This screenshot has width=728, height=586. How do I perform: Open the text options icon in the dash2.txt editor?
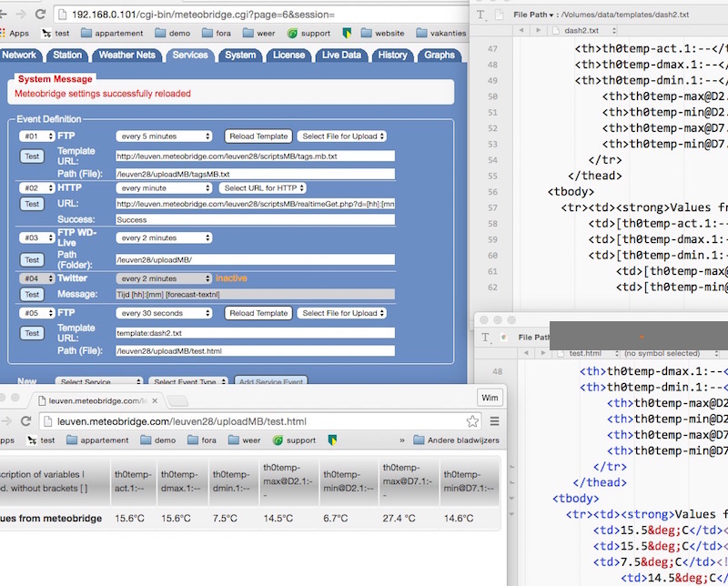point(482,15)
